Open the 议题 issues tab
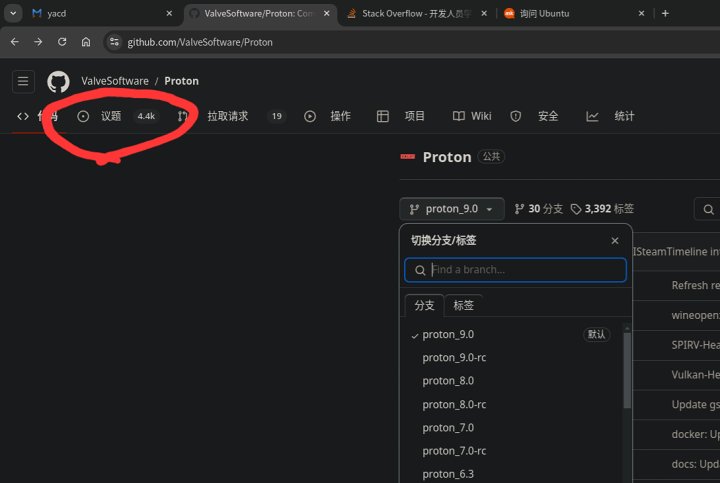Image resolution: width=720 pixels, height=483 pixels. pyautogui.click(x=111, y=116)
